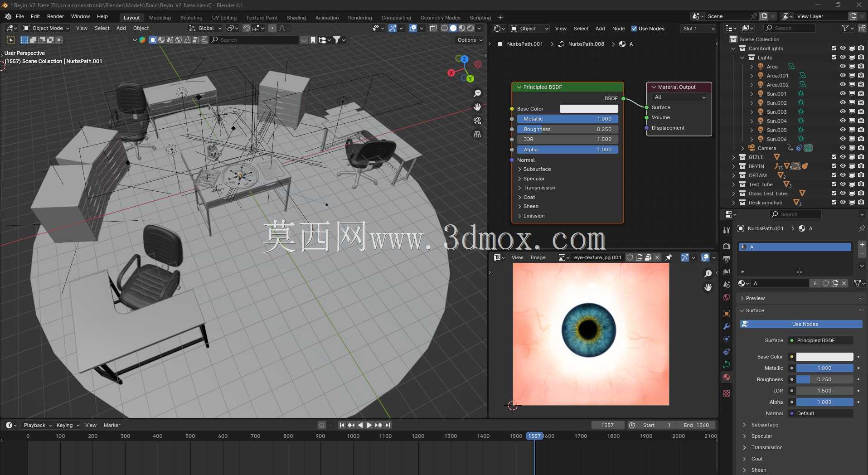This screenshot has height=475, width=868.
Task: Click Base Color swatch in Principled BSDF node
Action: (x=589, y=109)
